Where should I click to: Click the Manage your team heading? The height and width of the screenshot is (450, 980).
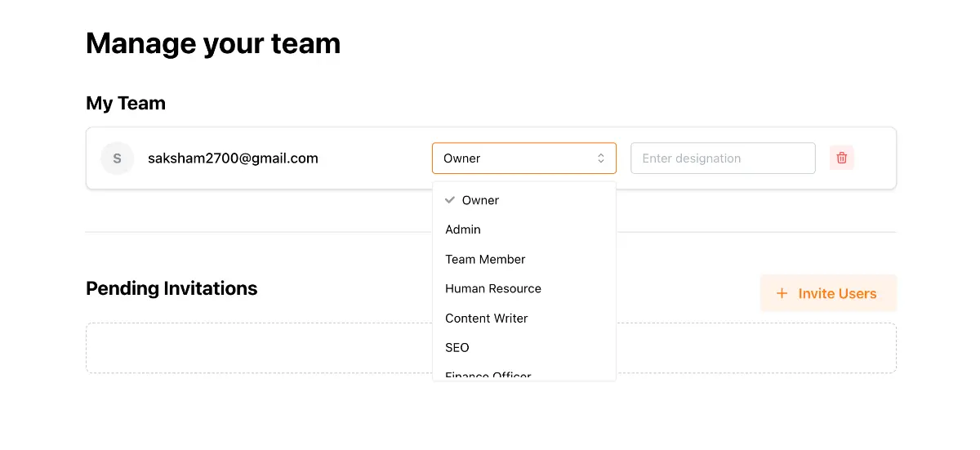[x=213, y=43]
